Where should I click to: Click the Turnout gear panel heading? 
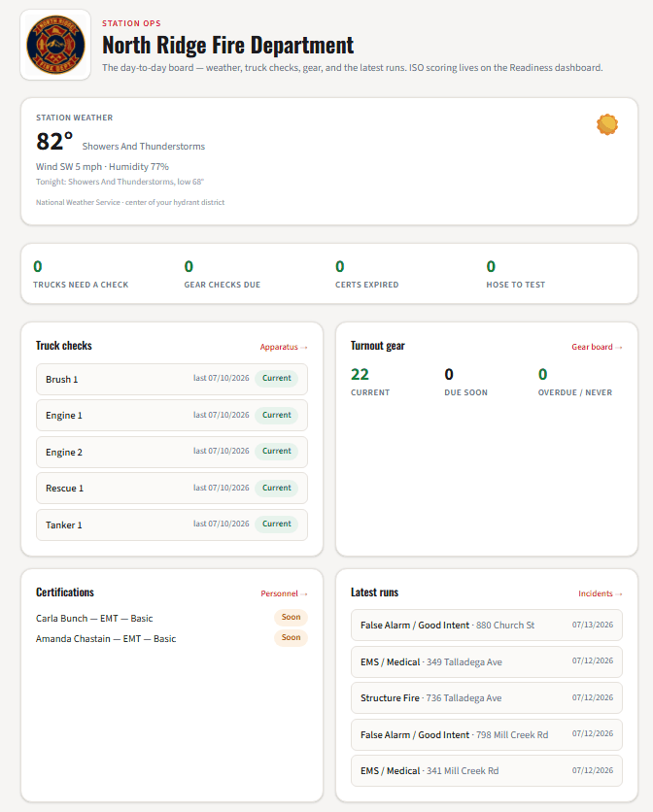(x=378, y=346)
